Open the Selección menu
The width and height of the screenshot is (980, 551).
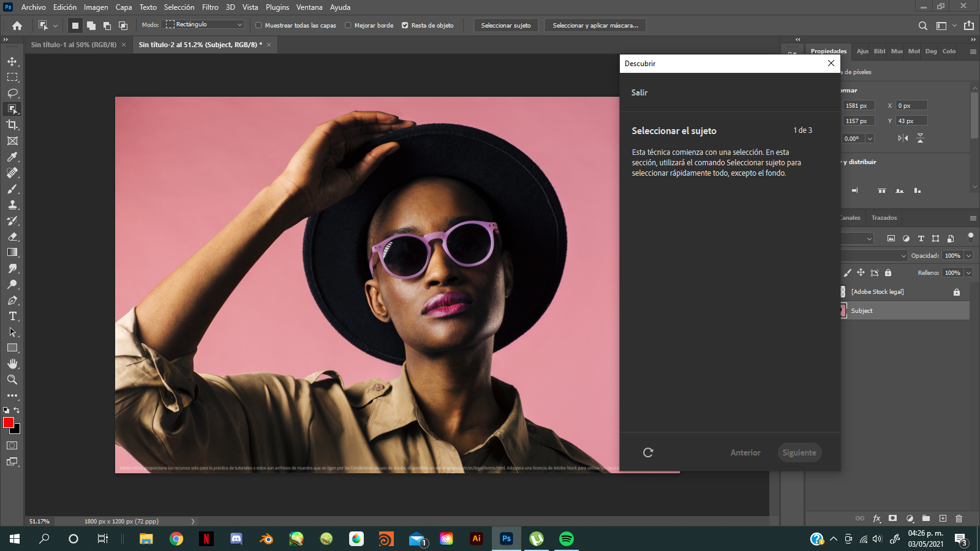(x=179, y=7)
